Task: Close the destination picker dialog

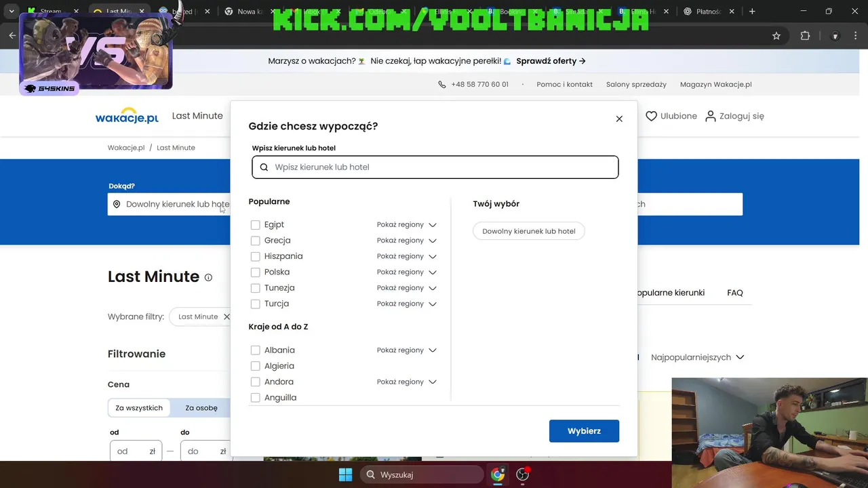Action: point(619,119)
